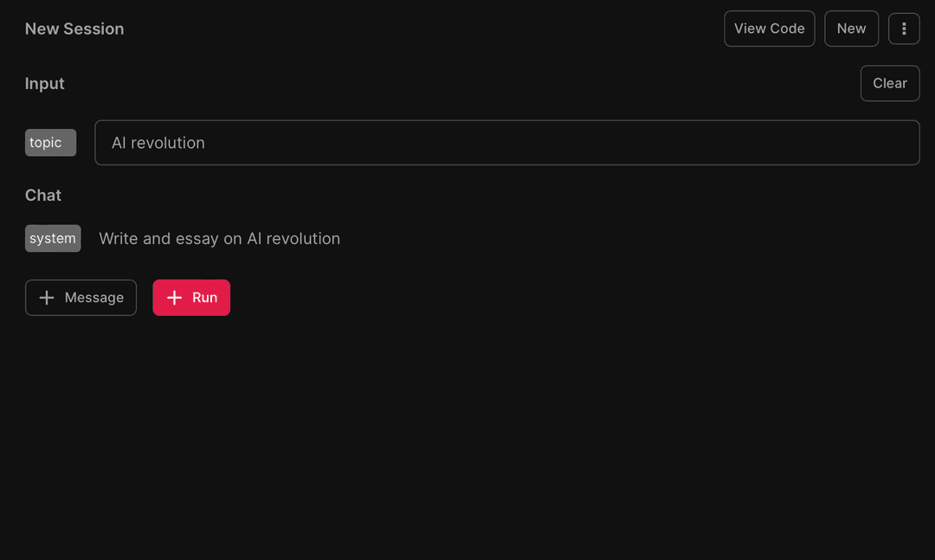Change the system role tag
This screenshot has height=560, width=935.
point(53,239)
